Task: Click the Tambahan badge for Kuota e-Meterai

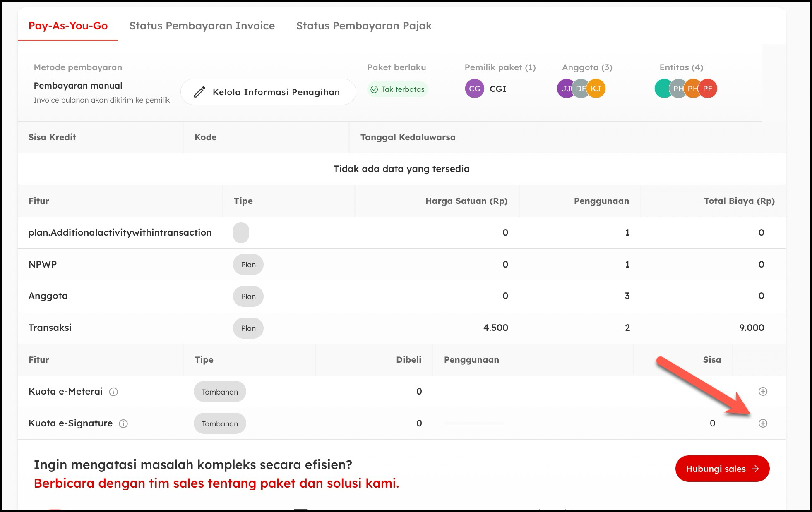Action: [220, 392]
